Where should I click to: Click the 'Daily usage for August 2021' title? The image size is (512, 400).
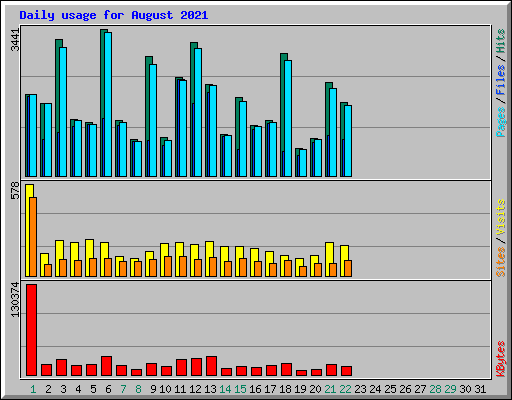click(114, 15)
